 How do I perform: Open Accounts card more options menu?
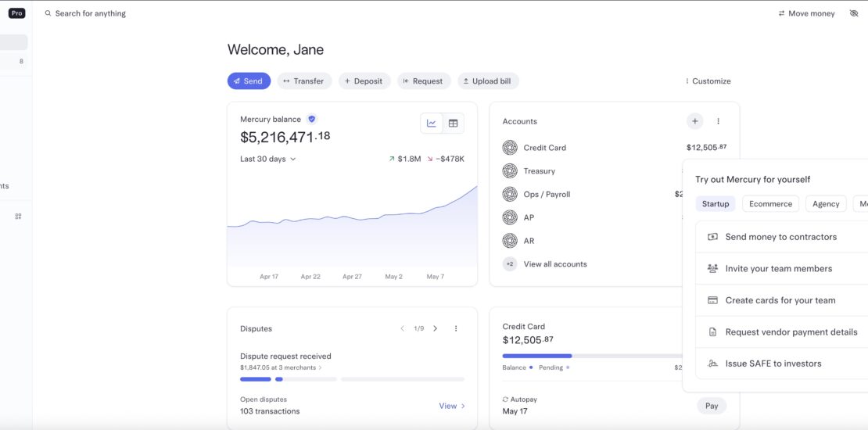(718, 121)
